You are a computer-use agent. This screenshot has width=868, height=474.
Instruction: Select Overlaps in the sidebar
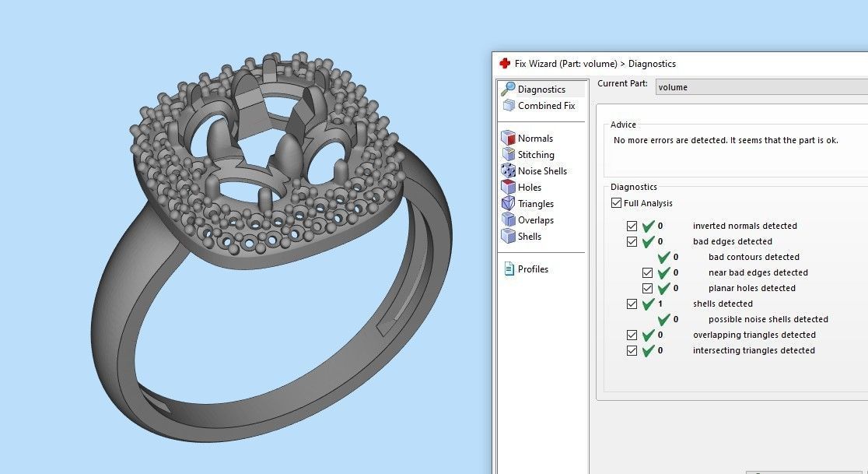[535, 219]
